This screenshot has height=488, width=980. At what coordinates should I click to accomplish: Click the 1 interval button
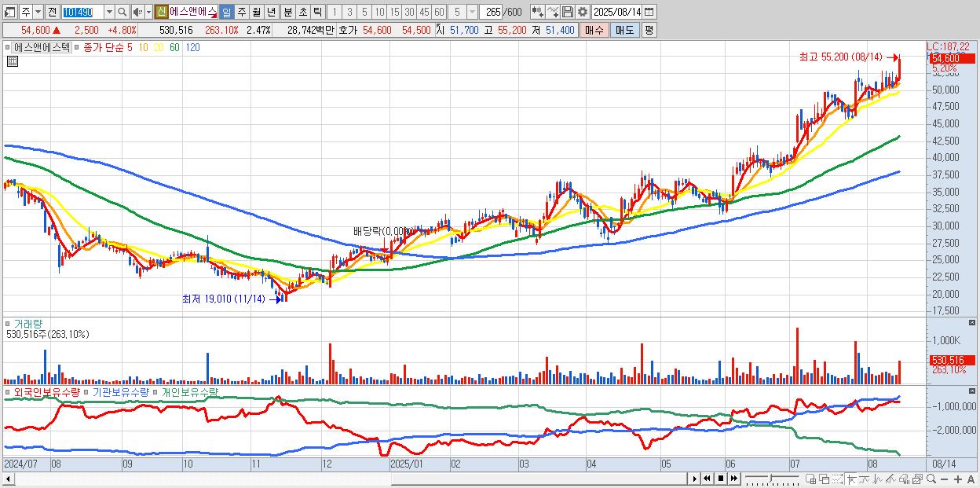click(x=334, y=12)
